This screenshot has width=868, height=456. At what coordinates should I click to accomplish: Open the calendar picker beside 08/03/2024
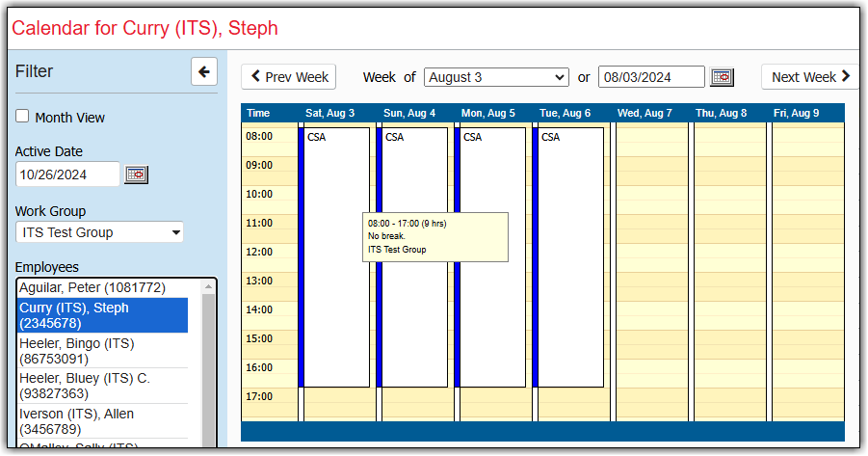(x=722, y=77)
